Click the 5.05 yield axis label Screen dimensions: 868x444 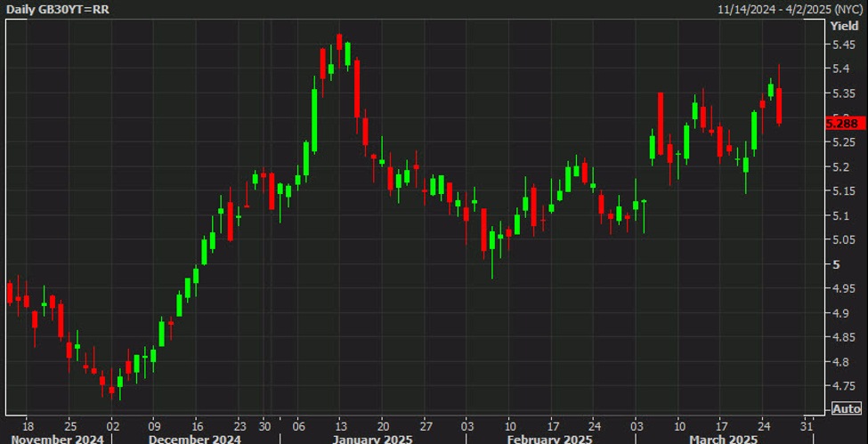pyautogui.click(x=844, y=239)
